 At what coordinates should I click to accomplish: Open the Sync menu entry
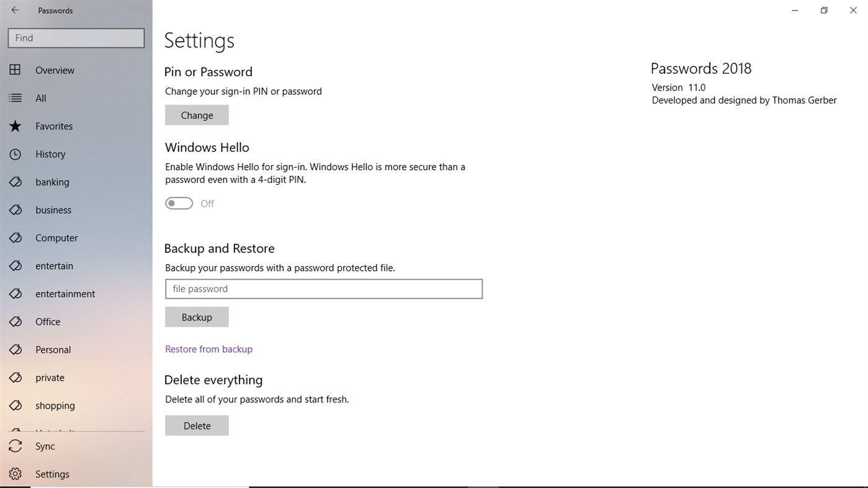(76, 446)
